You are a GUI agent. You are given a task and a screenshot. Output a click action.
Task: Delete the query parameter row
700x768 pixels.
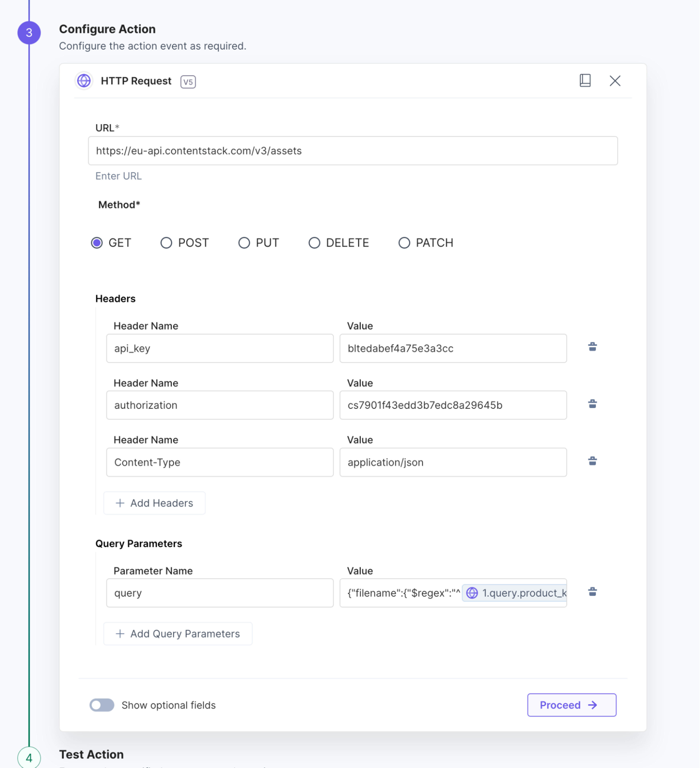click(x=592, y=592)
